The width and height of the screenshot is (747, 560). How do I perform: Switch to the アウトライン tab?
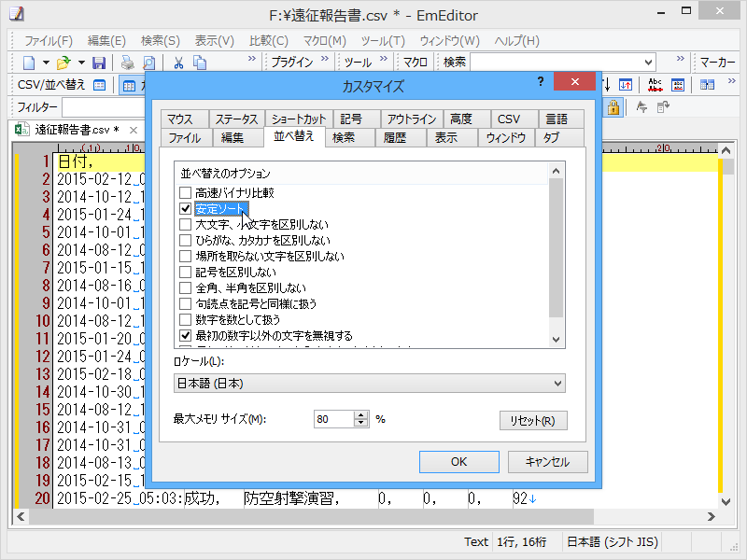pyautogui.click(x=412, y=119)
